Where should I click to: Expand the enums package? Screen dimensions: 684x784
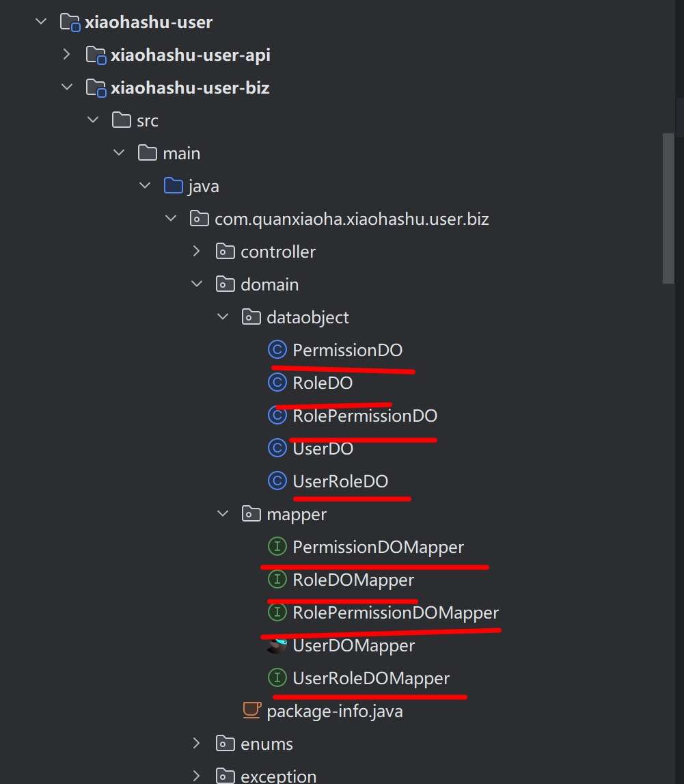click(x=196, y=744)
